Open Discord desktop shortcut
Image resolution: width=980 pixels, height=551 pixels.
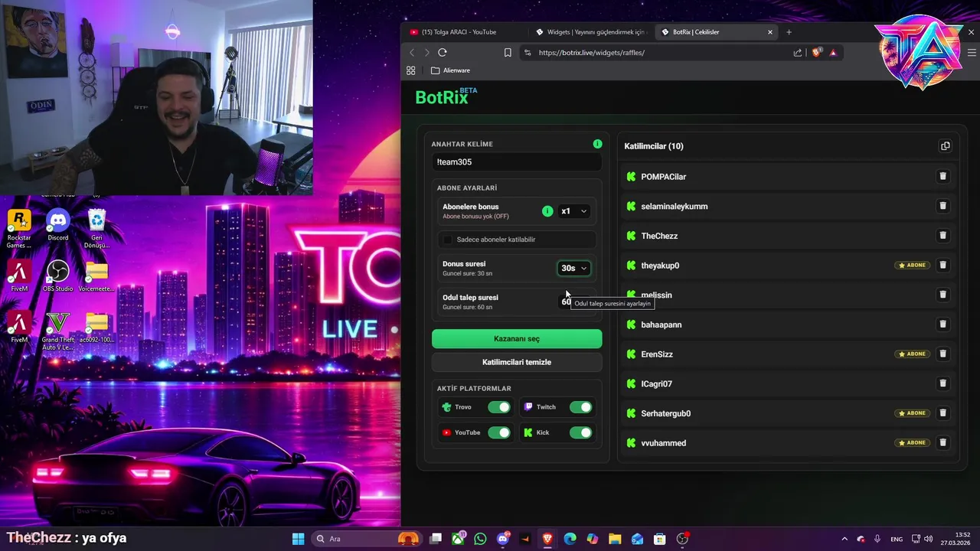(58, 227)
